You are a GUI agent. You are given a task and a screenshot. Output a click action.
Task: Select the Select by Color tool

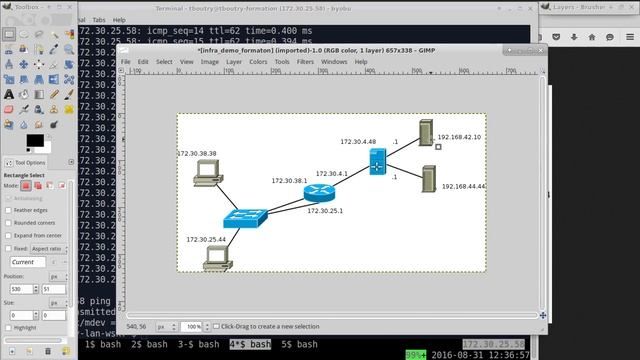69,34
